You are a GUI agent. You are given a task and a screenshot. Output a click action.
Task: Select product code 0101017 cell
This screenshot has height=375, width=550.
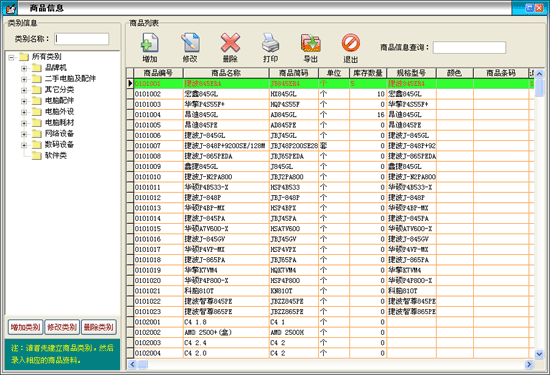point(158,249)
